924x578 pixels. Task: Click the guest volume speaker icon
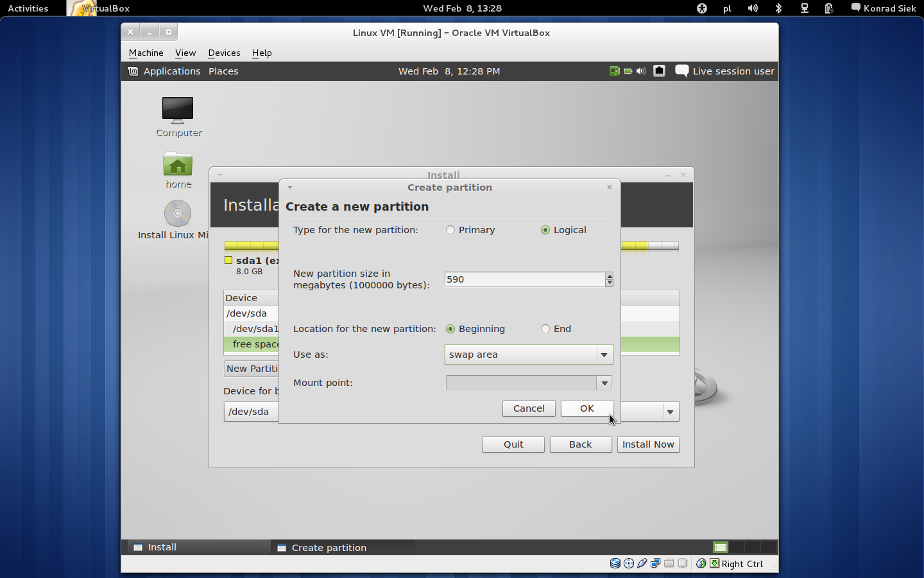[x=641, y=71]
